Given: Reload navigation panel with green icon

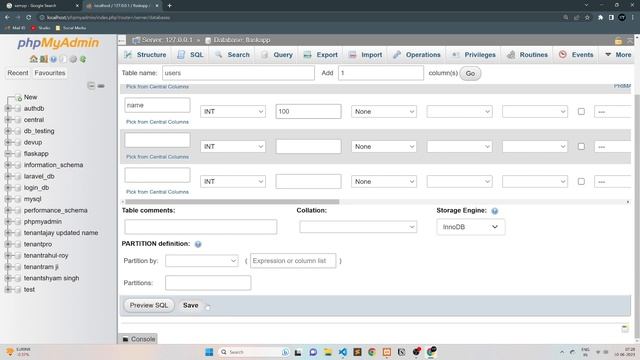Looking at the screenshot, I should click(x=83, y=59).
